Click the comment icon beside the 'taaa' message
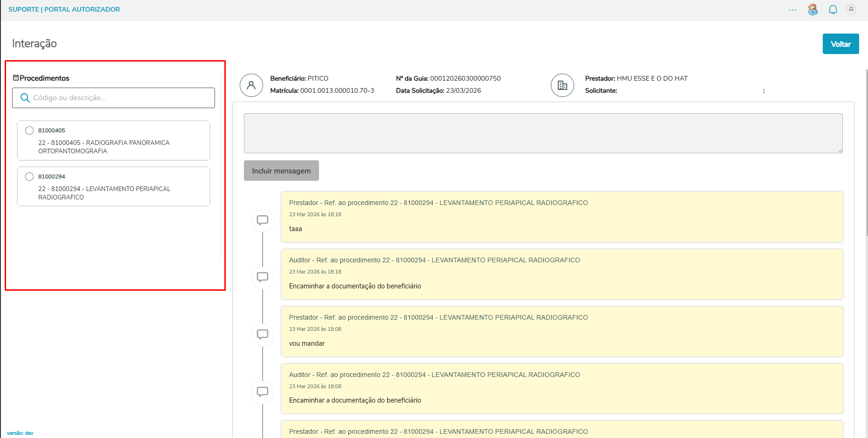868x438 pixels. 263,220
